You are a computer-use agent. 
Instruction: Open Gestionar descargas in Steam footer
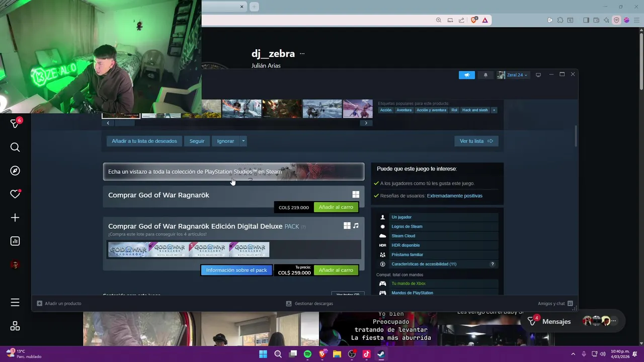(x=309, y=303)
